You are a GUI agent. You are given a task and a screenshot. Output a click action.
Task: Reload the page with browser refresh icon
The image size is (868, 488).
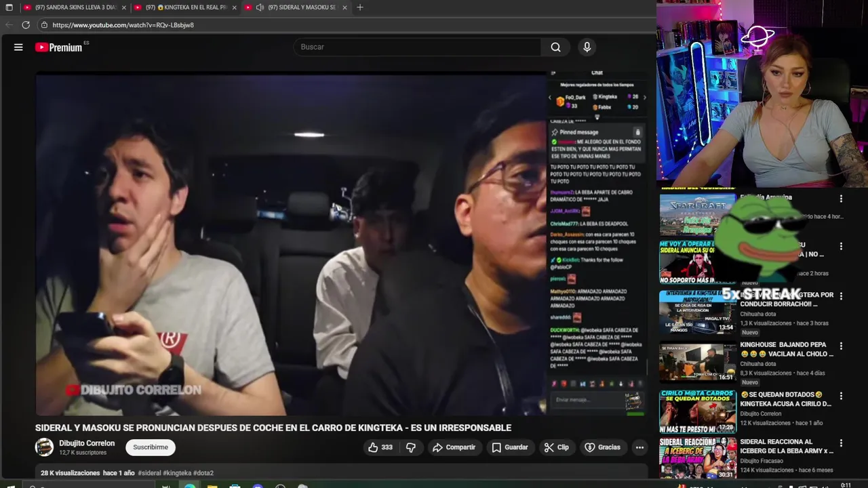click(x=26, y=25)
